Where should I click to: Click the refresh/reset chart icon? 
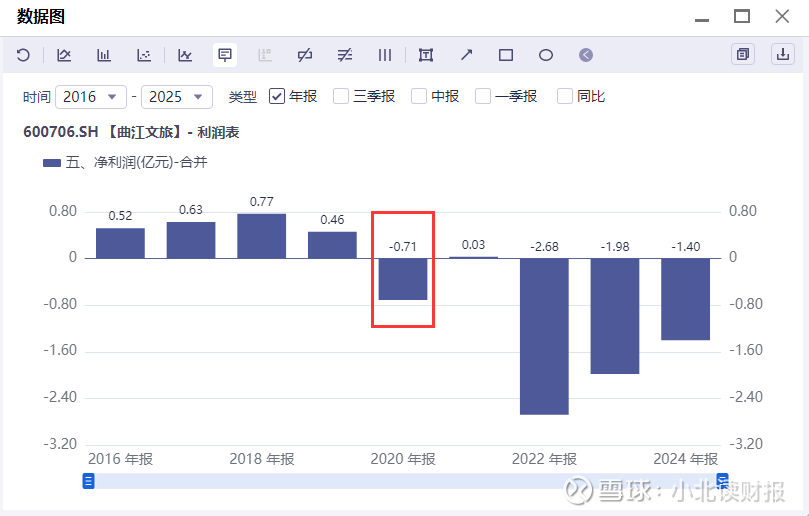[x=23, y=55]
